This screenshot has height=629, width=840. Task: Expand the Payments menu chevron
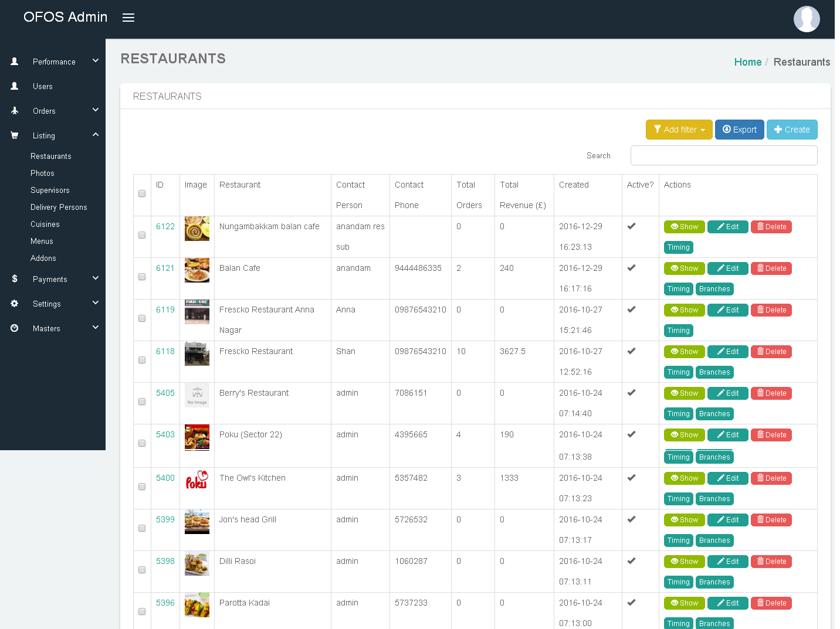coord(96,278)
